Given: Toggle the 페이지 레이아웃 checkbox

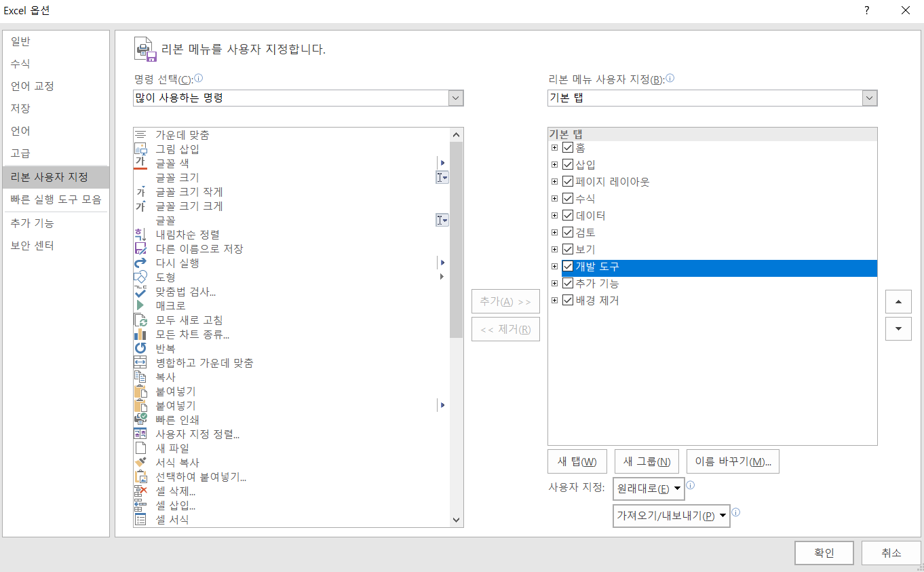Looking at the screenshot, I should [x=568, y=181].
